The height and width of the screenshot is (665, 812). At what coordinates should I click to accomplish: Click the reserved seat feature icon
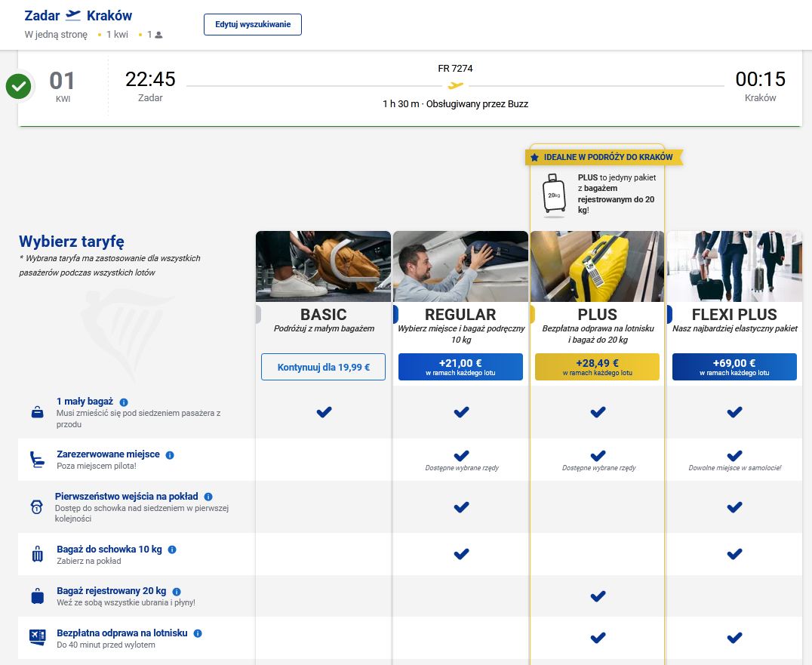(37, 460)
